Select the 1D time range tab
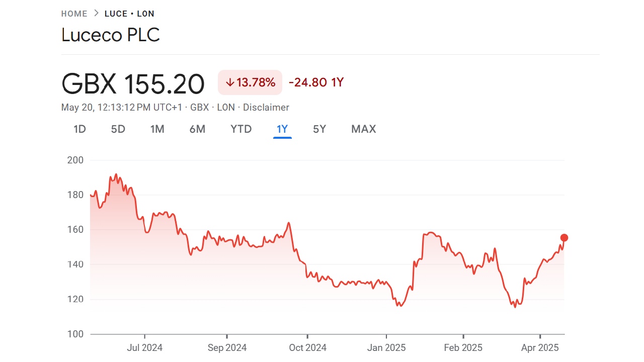This screenshot has height=362, width=644. [79, 129]
